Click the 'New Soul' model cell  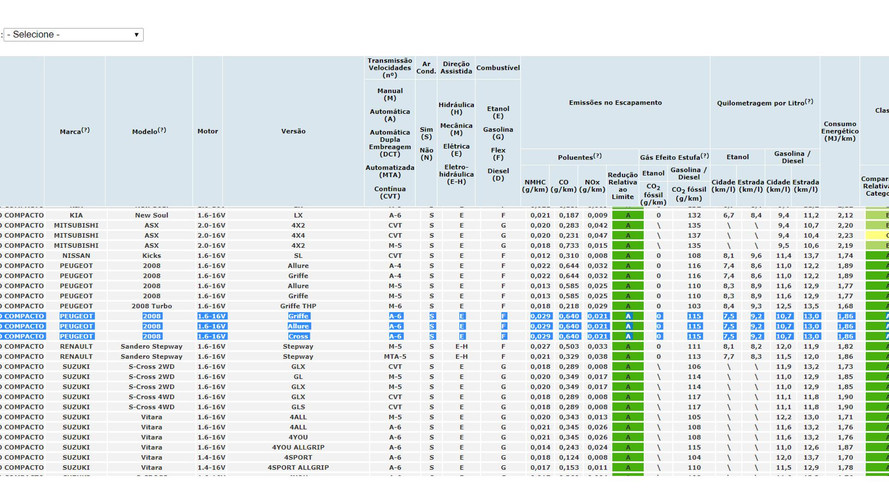(151, 215)
